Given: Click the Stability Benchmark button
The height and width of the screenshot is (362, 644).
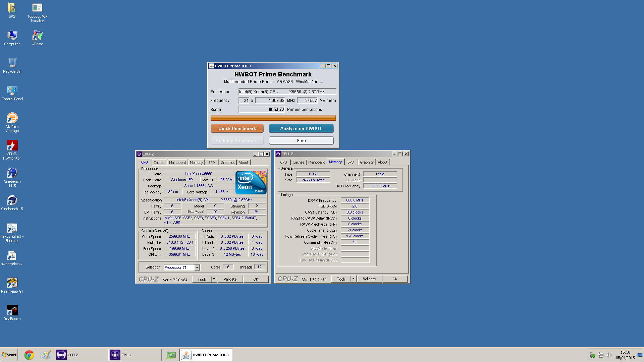Looking at the screenshot, I should [x=237, y=140].
